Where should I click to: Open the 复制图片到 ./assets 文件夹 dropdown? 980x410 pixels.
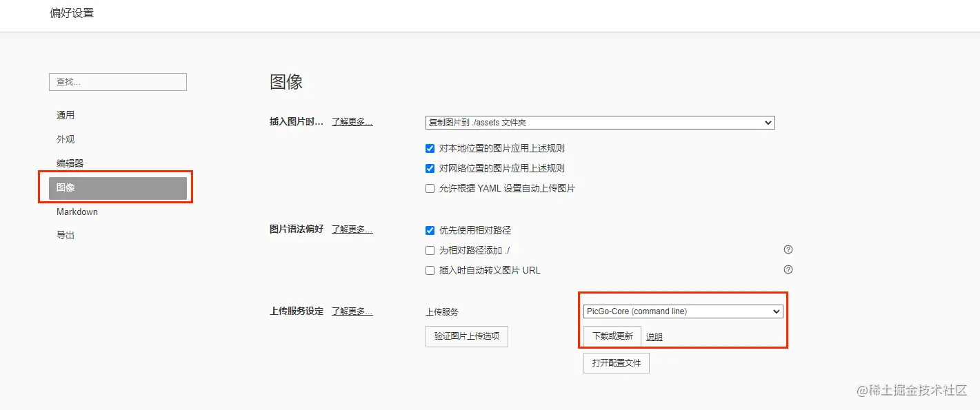[x=600, y=123]
